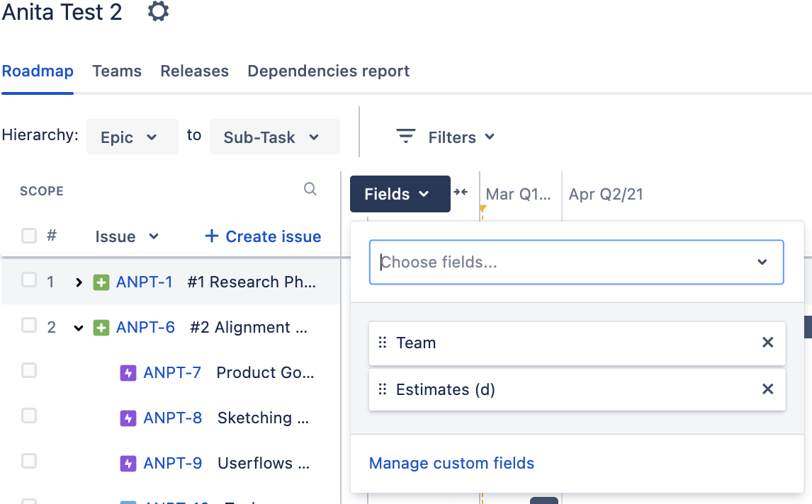Click the Apr Q2/21 timeline header

click(x=606, y=194)
